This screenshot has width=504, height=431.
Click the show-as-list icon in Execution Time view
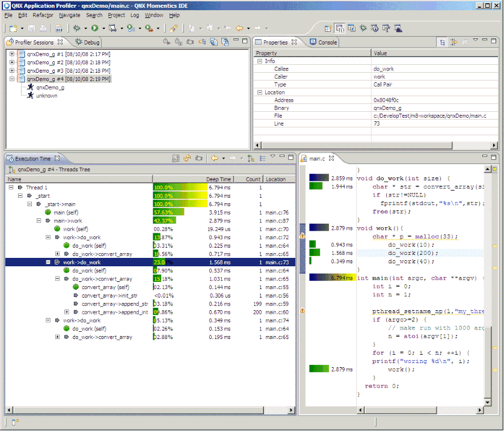[x=263, y=159]
